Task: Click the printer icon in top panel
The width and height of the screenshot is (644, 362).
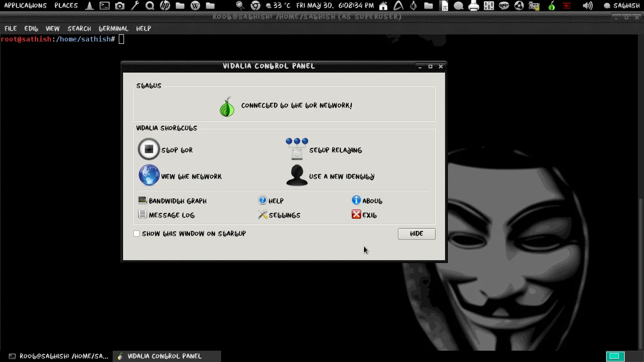Action: [474, 6]
